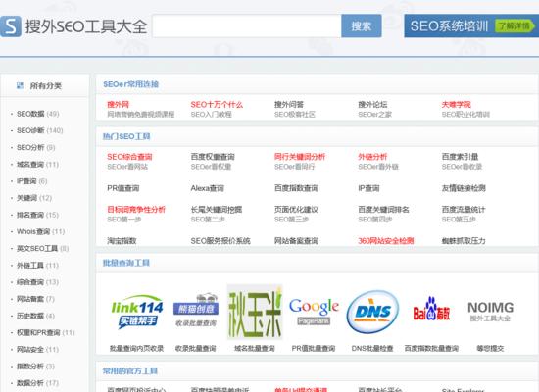Open the 搜外论坛 link
The width and height of the screenshot is (539, 392).
372,104
